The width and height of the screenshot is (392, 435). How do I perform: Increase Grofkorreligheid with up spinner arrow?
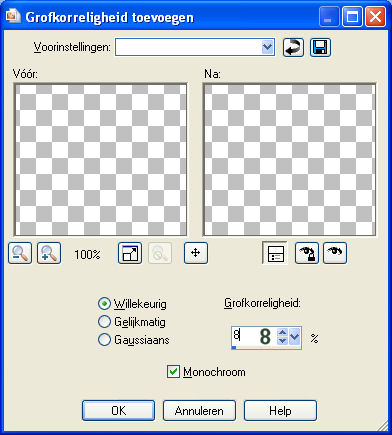click(x=282, y=332)
